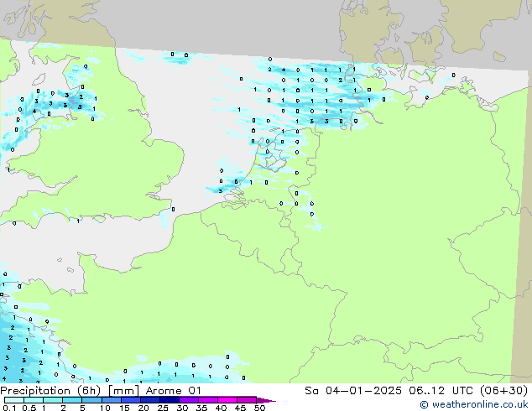Click the '15' legend scale label
This screenshot has height=411, width=532.
point(124,408)
